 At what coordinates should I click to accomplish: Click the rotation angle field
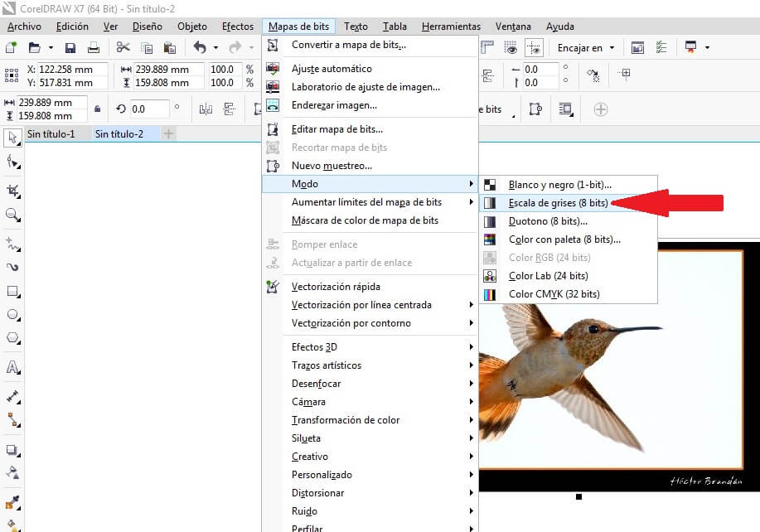tap(150, 109)
